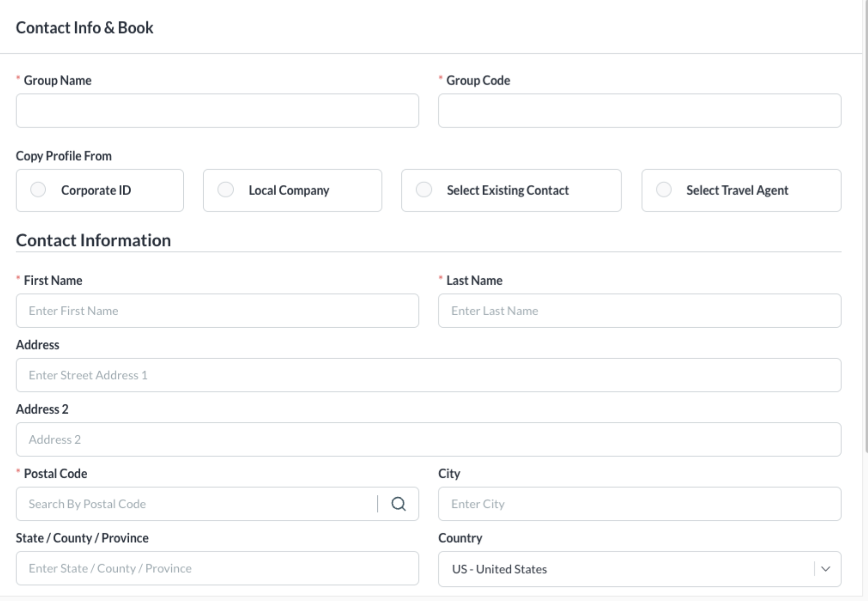Focus the State / County / Province input

coord(217,568)
